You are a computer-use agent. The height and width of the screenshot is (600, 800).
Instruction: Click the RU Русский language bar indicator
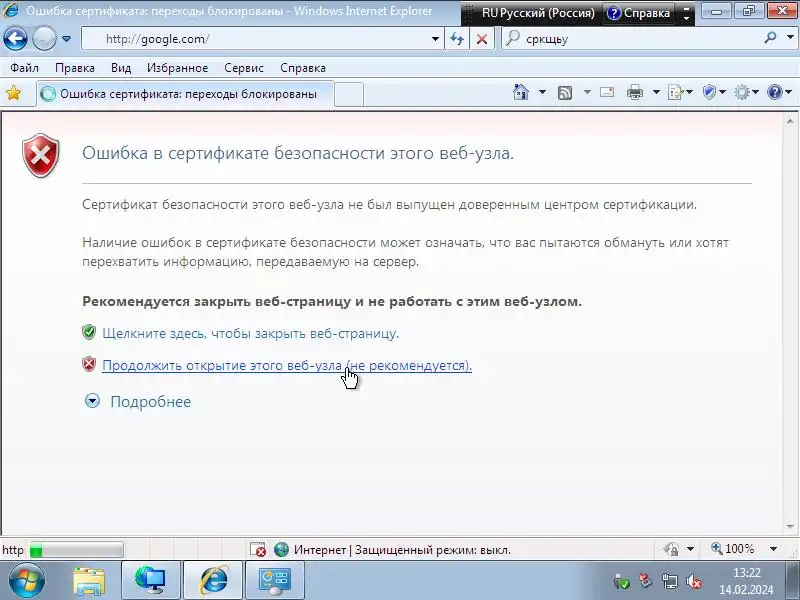point(538,13)
